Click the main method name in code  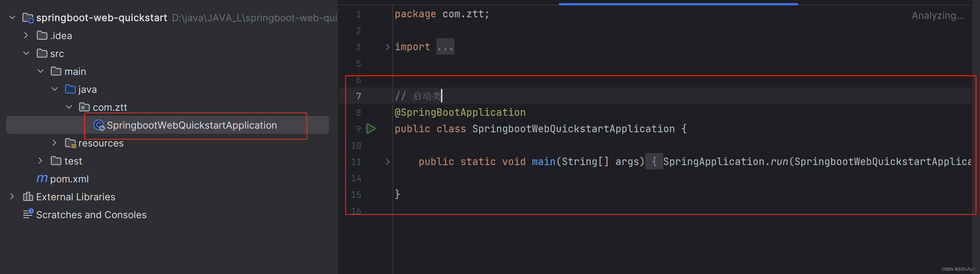point(544,162)
